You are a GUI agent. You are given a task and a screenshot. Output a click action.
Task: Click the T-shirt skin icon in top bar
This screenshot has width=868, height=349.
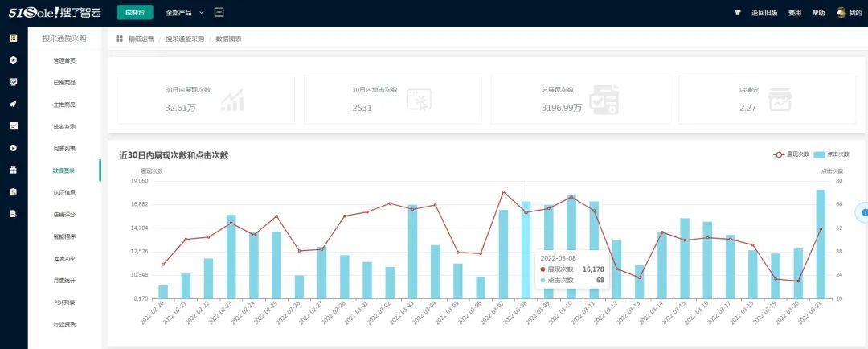pos(737,13)
